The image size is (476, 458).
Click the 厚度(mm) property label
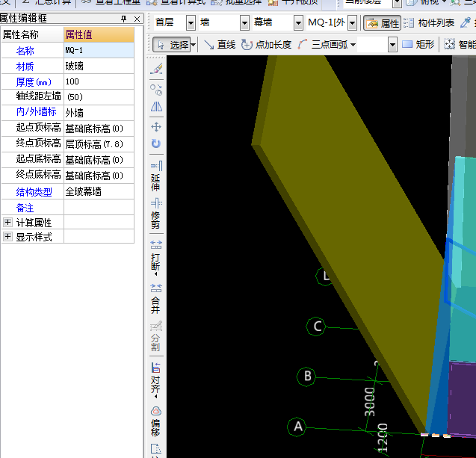pos(34,82)
